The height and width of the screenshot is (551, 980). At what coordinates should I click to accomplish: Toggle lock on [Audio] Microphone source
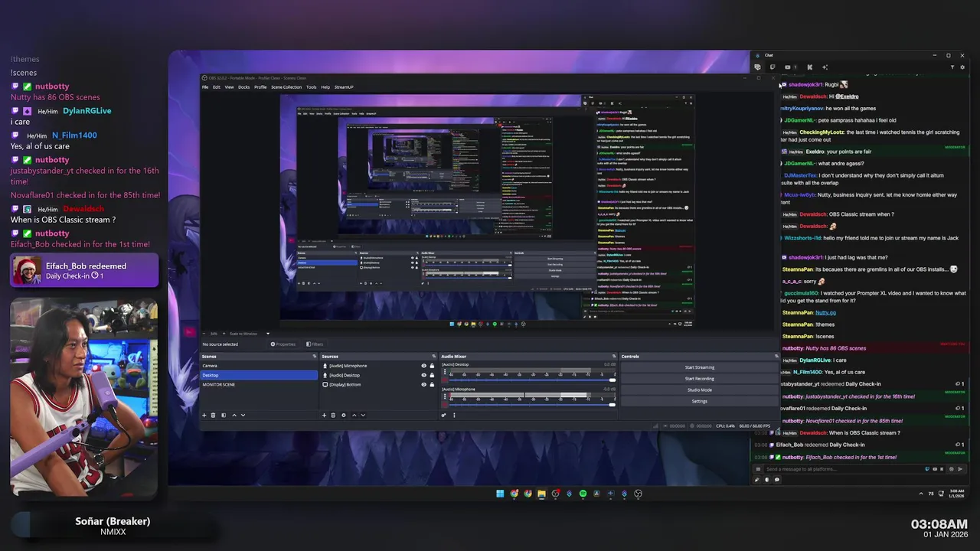click(x=432, y=366)
